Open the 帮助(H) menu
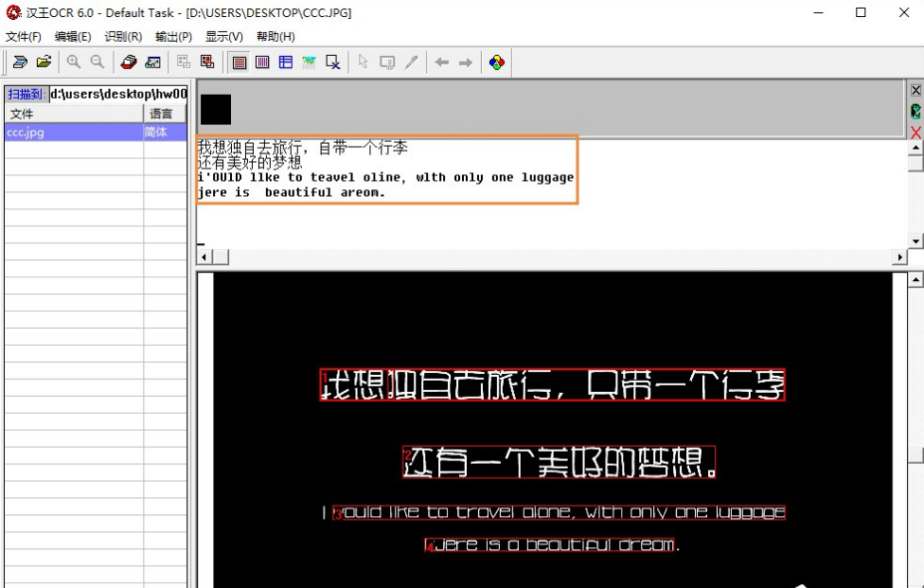Viewport: 924px width, 588px height. pyautogui.click(x=275, y=37)
